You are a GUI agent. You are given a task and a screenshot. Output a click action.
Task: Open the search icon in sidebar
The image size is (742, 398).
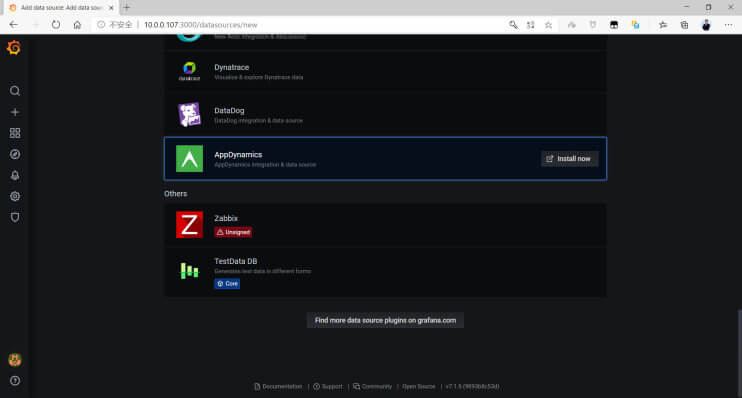[15, 91]
